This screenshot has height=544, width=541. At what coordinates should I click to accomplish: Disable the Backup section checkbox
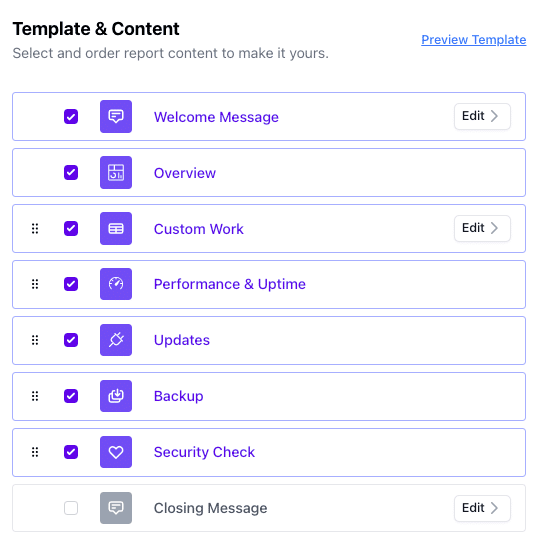pyautogui.click(x=71, y=396)
